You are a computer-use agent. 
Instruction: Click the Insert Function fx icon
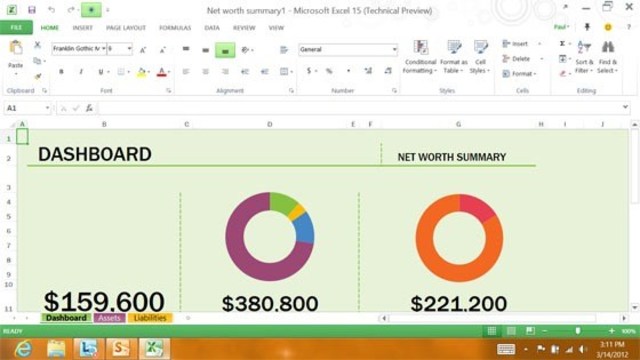click(x=89, y=108)
